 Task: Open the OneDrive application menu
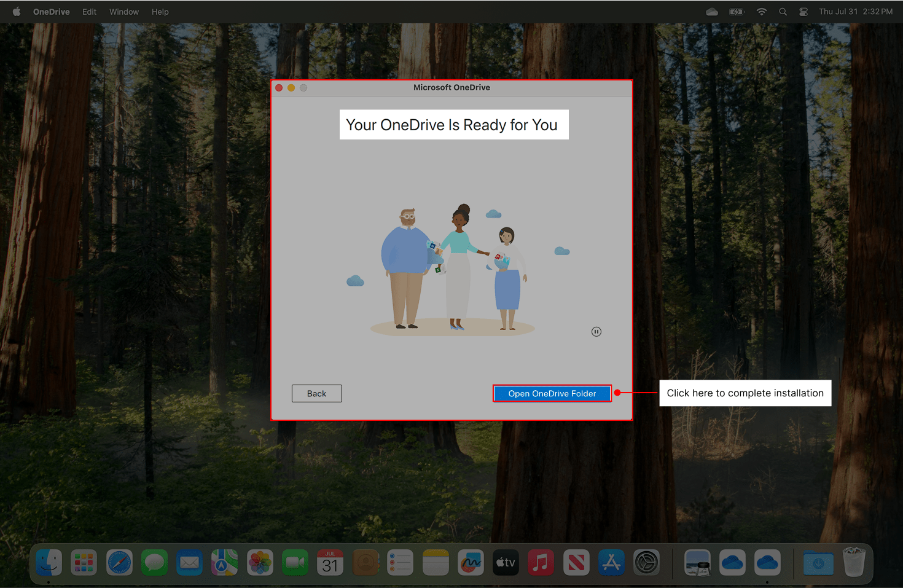click(x=51, y=12)
